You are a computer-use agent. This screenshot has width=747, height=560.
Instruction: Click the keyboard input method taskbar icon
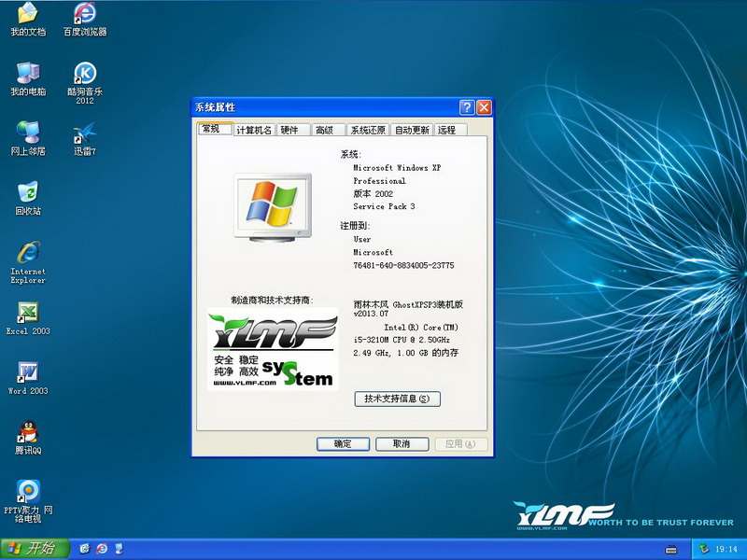pos(670,550)
